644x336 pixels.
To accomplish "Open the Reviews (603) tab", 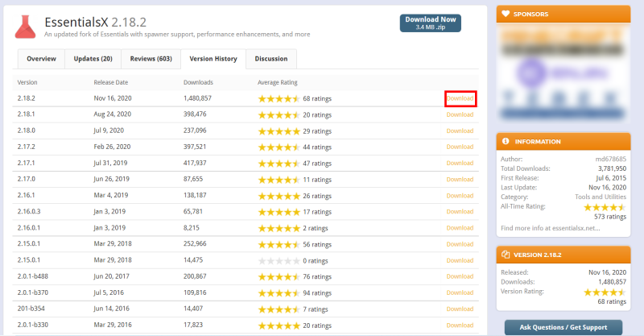I will click(x=151, y=59).
